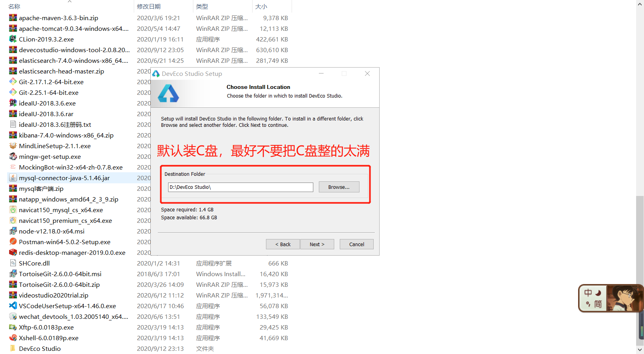Toggle the moon half-width input indicator

pos(598,293)
